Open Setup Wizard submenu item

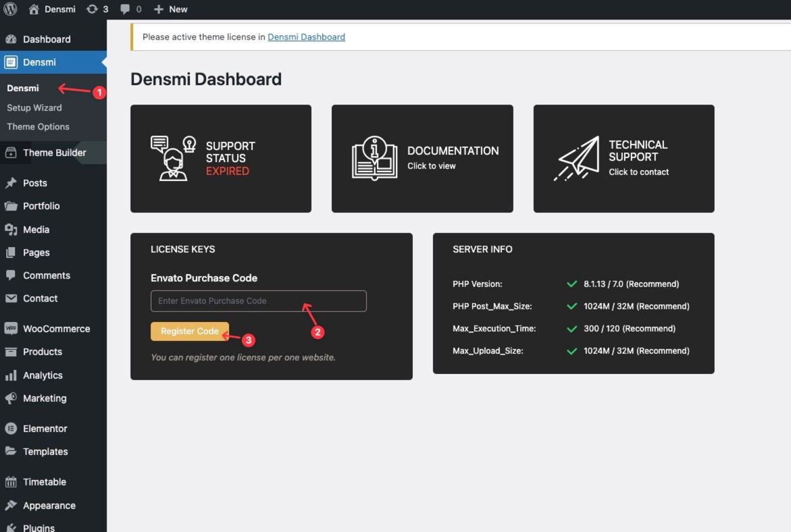click(34, 107)
